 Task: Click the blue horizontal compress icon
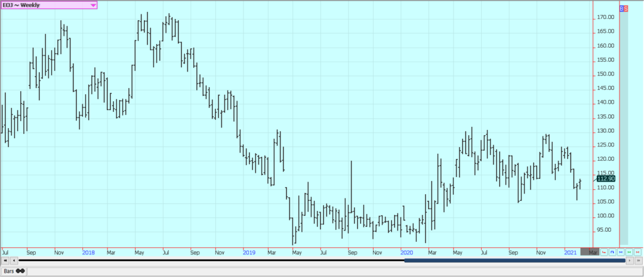click(x=621, y=252)
